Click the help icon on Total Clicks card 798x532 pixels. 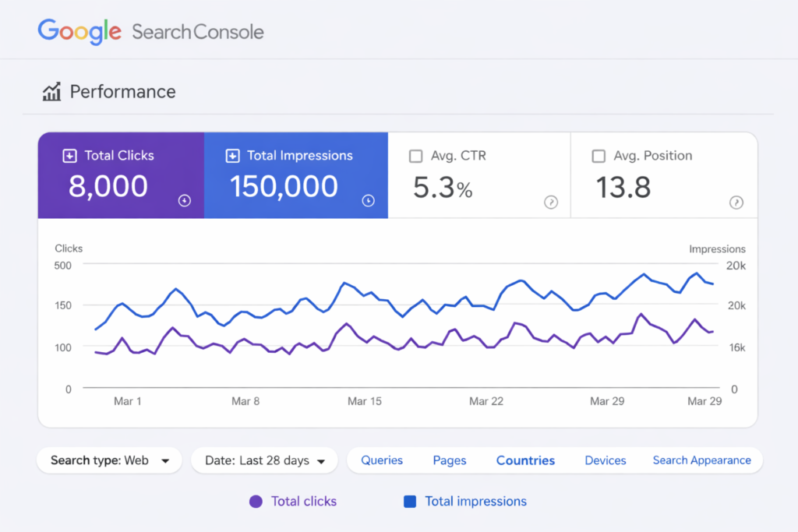click(x=185, y=201)
